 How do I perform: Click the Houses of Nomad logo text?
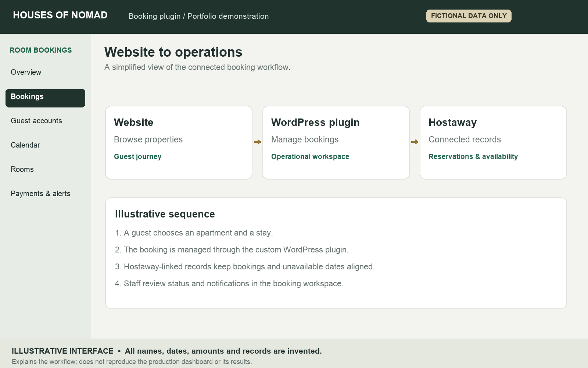tap(60, 15)
